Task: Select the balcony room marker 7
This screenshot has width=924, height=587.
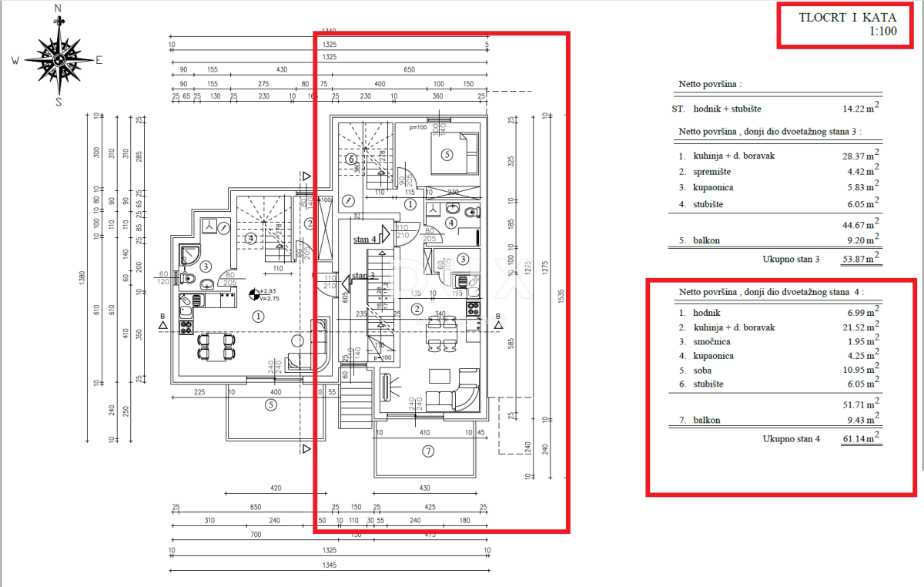Action: click(x=427, y=449)
